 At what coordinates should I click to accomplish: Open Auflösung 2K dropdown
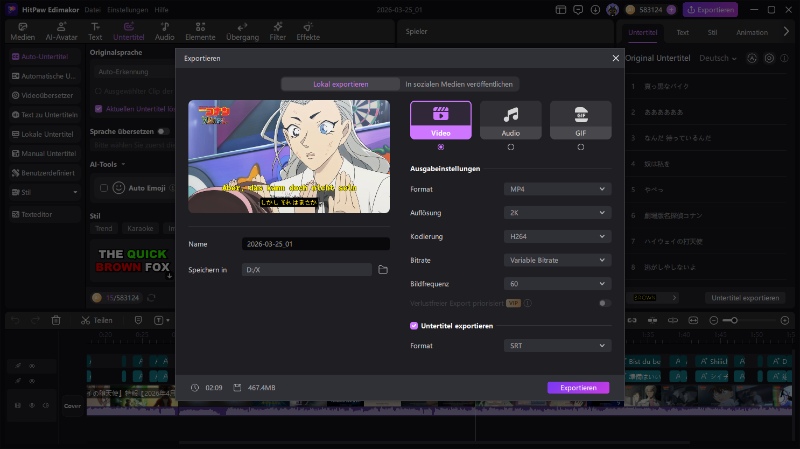[x=557, y=212]
